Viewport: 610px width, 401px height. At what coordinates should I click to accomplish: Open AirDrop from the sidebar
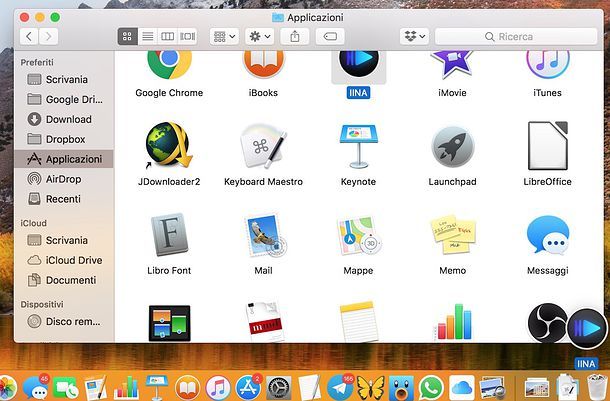[64, 179]
